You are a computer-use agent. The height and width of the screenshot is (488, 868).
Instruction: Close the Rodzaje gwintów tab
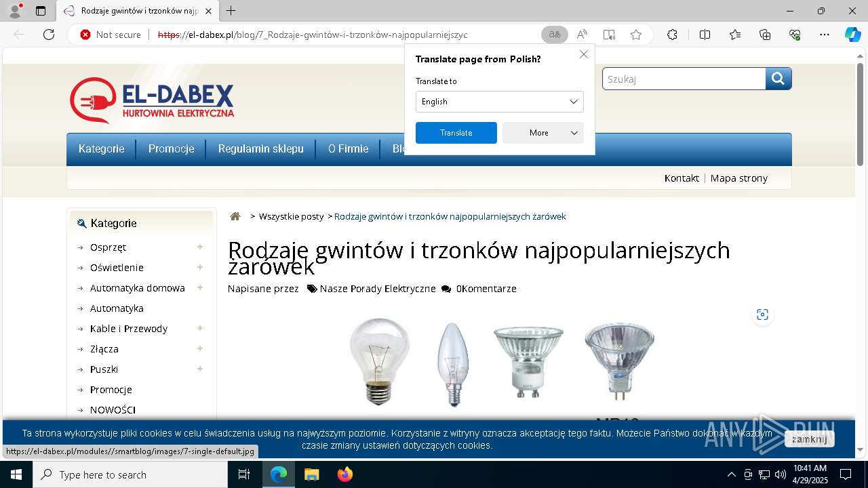(209, 11)
